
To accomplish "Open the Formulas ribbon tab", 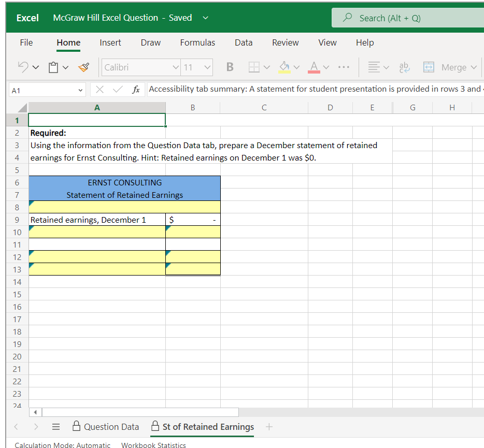I will tap(197, 42).
